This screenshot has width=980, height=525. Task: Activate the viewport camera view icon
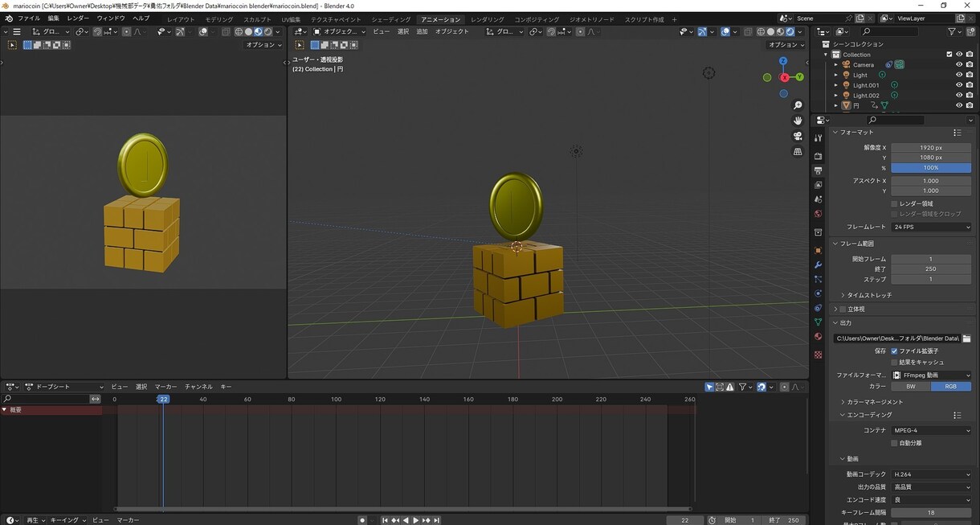[x=797, y=136]
